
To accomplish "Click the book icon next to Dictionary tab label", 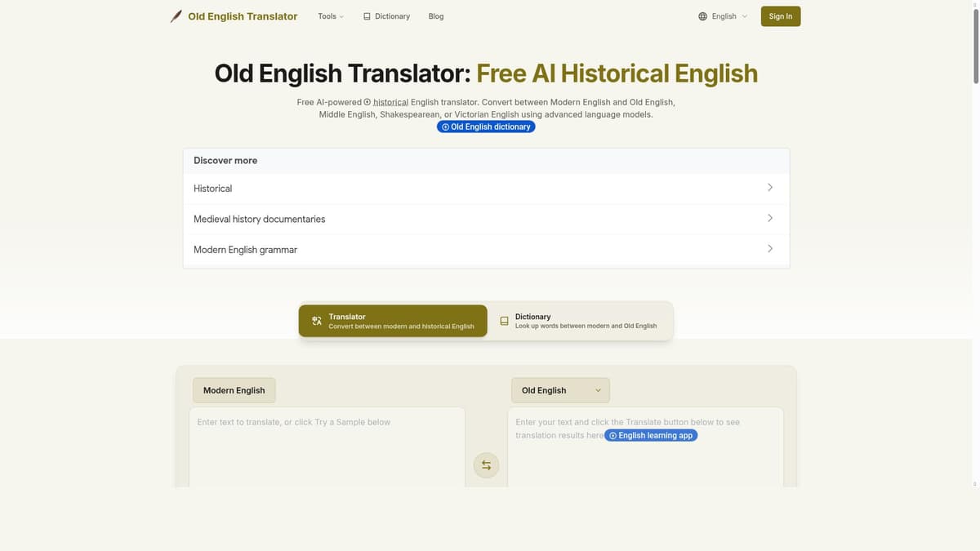I will click(505, 321).
